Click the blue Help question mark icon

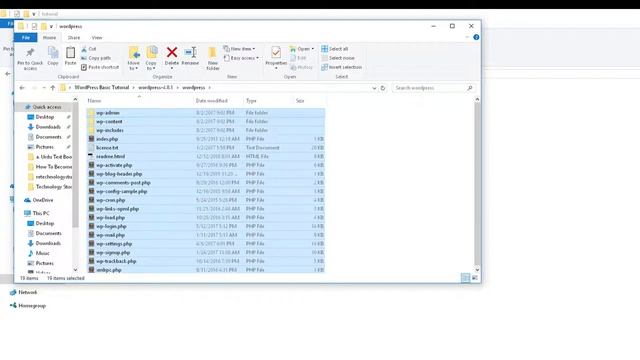pos(476,37)
